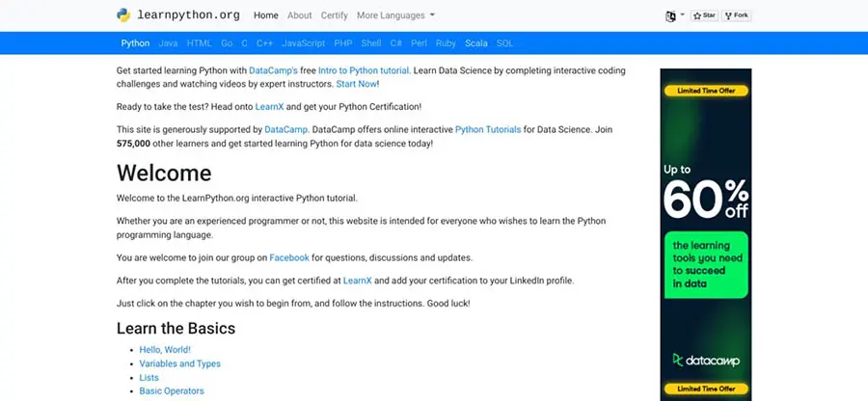The height and width of the screenshot is (401, 868).
Task: Click the DataCamp logo in the ad
Action: [705, 360]
